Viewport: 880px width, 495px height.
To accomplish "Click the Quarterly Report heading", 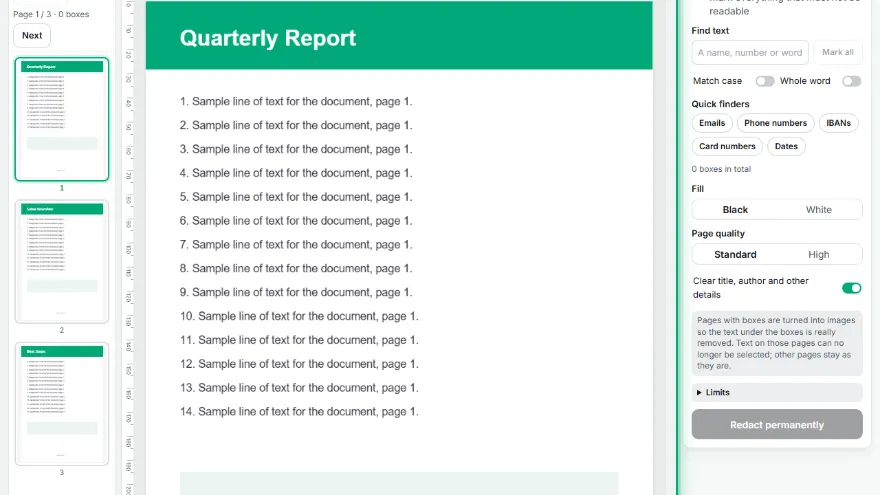I will point(268,38).
